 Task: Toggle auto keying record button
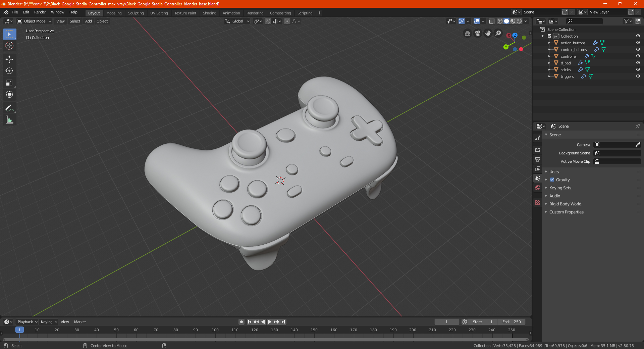[241, 322]
